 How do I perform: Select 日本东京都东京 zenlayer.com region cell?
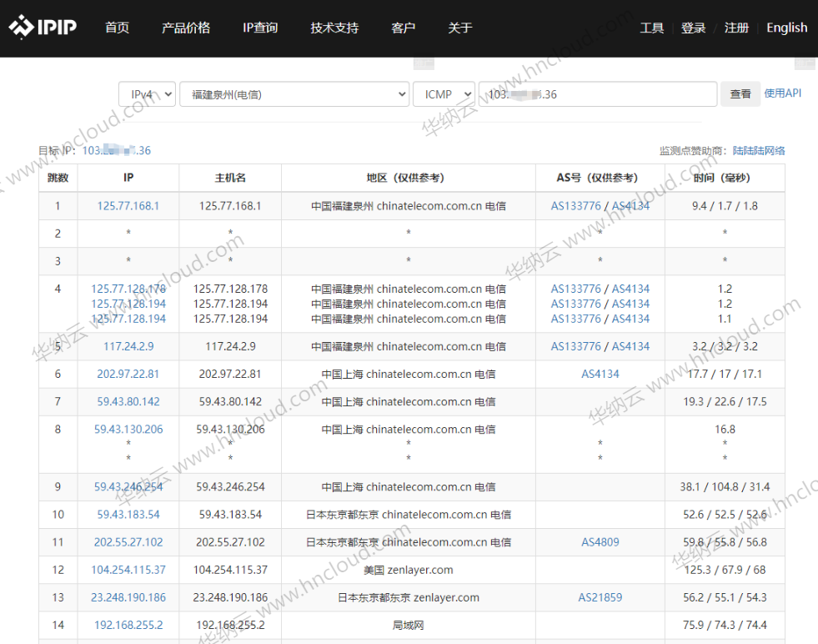coord(408,597)
